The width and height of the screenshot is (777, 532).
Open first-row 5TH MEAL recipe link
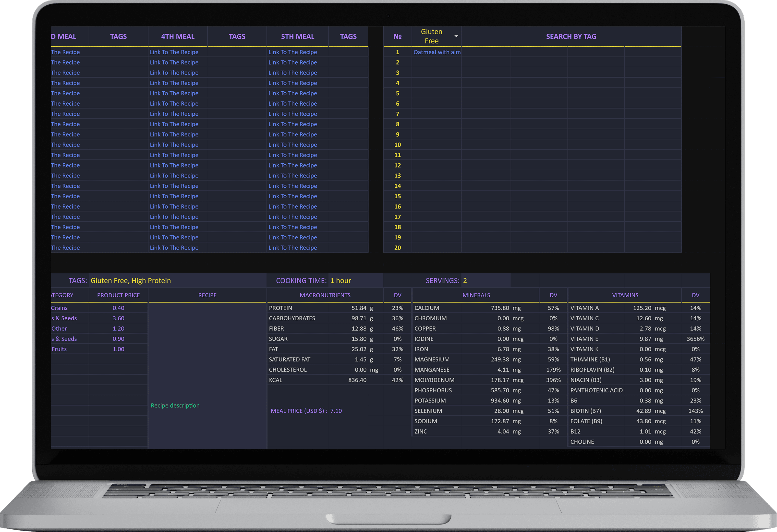tap(292, 52)
